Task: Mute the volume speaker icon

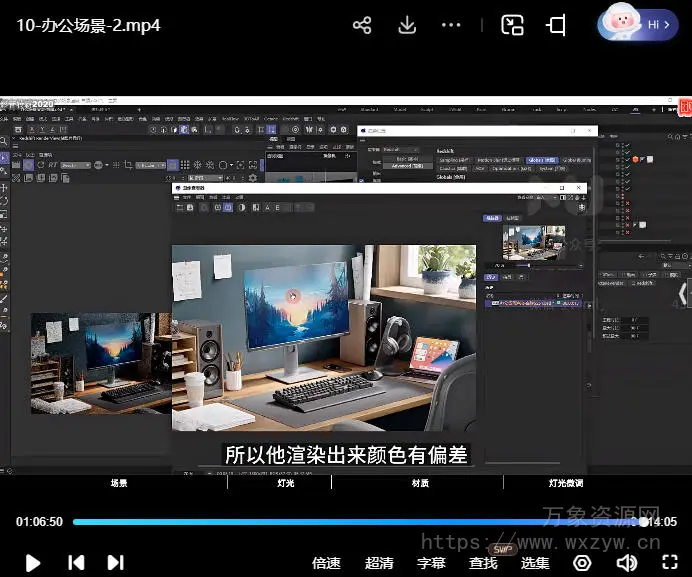Action: point(626,563)
